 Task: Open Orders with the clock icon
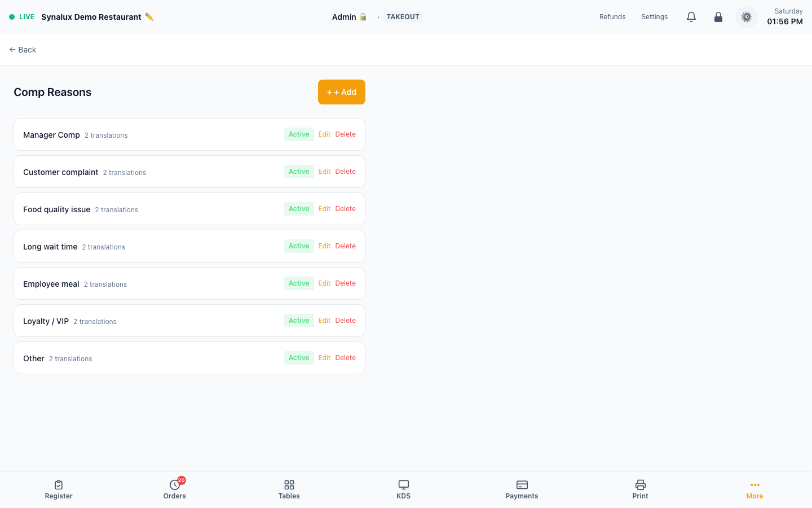tap(175, 485)
